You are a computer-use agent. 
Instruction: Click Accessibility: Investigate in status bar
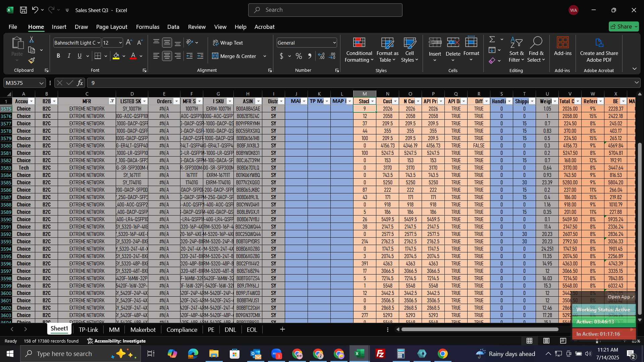coord(116,341)
